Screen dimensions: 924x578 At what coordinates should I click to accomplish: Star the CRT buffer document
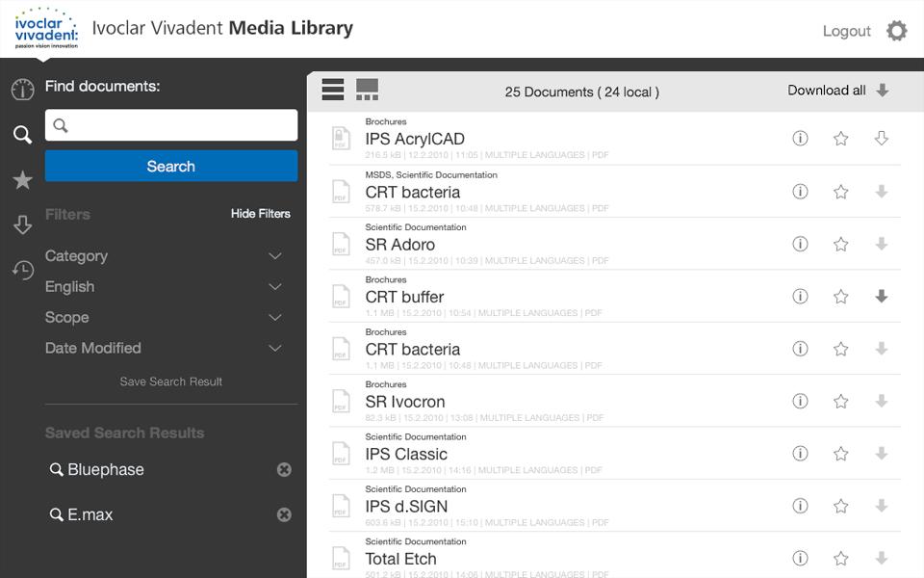click(x=841, y=297)
